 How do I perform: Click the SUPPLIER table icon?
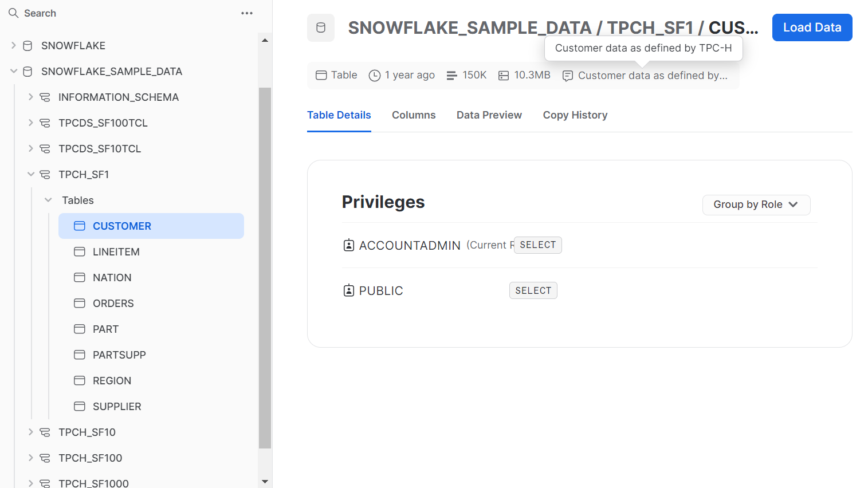coord(80,407)
